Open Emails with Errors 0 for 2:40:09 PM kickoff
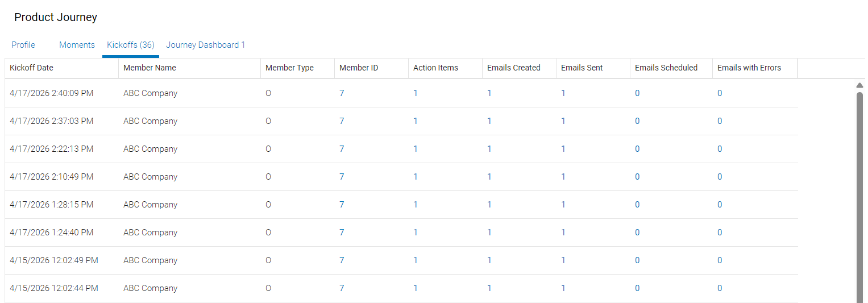Screen dimensions: 868x303 [x=720, y=93]
